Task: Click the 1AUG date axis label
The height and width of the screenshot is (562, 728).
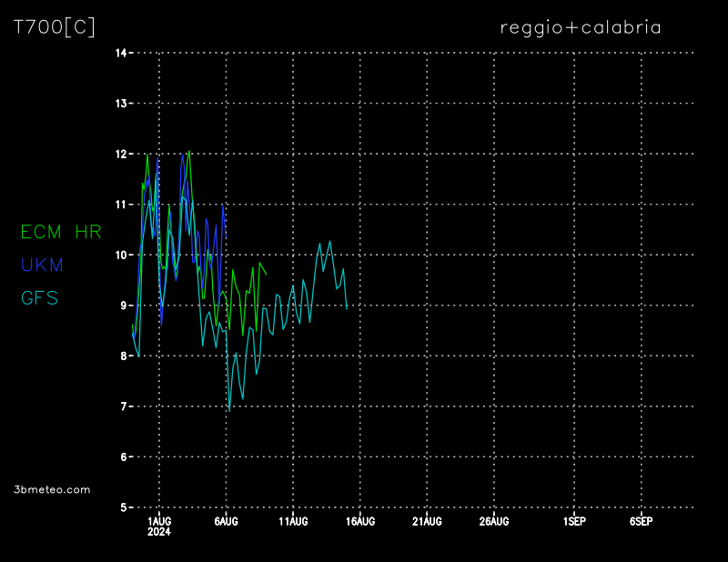Action: [159, 521]
